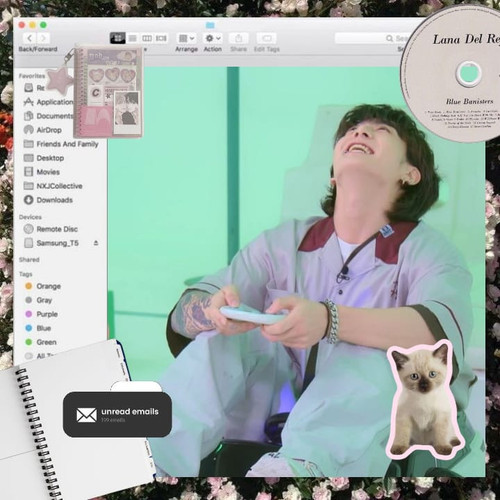Open Downloads in the sidebar
This screenshot has width=500, height=500.
click(x=48, y=200)
